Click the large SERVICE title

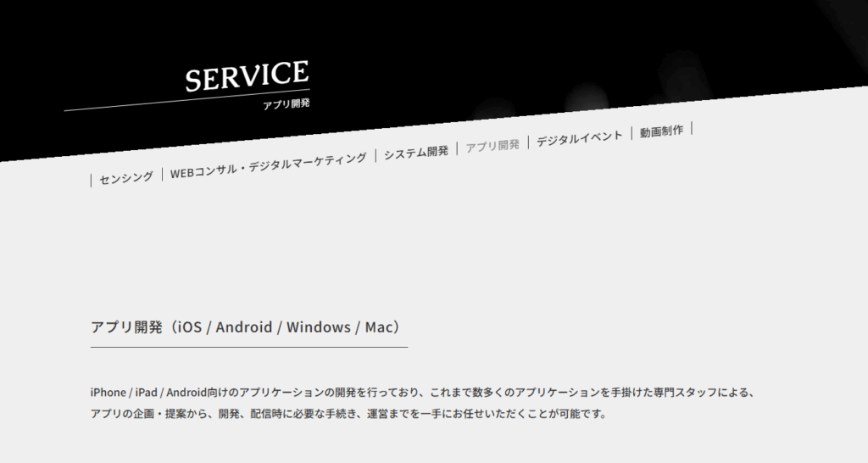tap(247, 76)
